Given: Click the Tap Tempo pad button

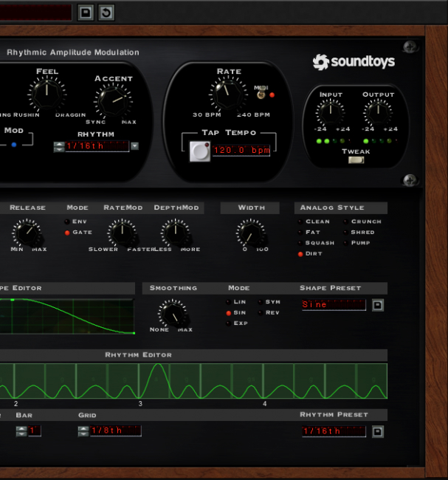Looking at the screenshot, I should (x=200, y=151).
